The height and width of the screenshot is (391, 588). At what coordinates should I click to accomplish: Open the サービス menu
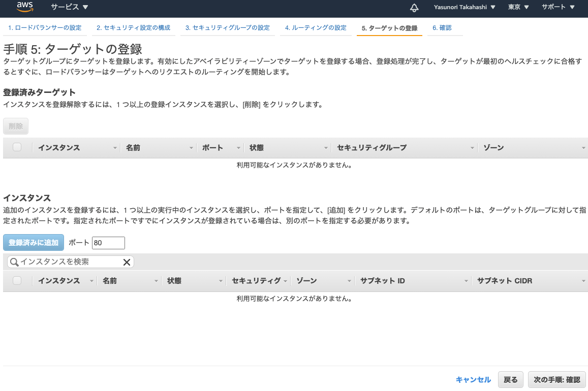coord(70,8)
